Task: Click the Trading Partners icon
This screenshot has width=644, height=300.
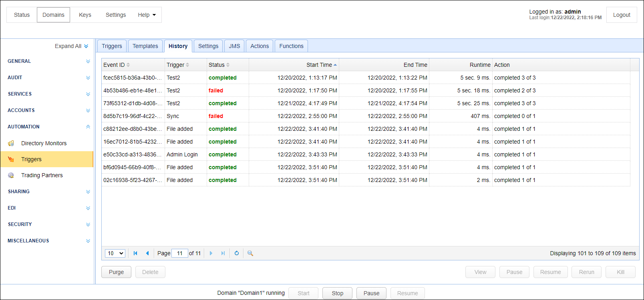Action: click(11, 175)
